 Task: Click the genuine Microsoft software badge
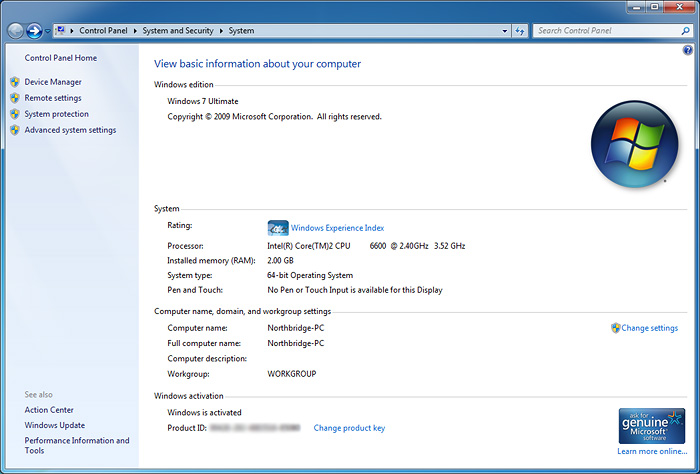click(652, 426)
